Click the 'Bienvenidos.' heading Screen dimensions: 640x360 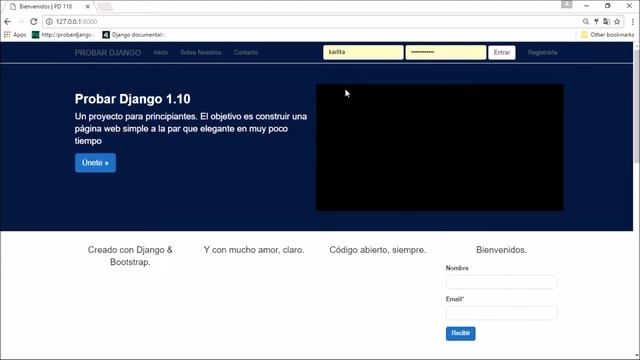click(501, 250)
